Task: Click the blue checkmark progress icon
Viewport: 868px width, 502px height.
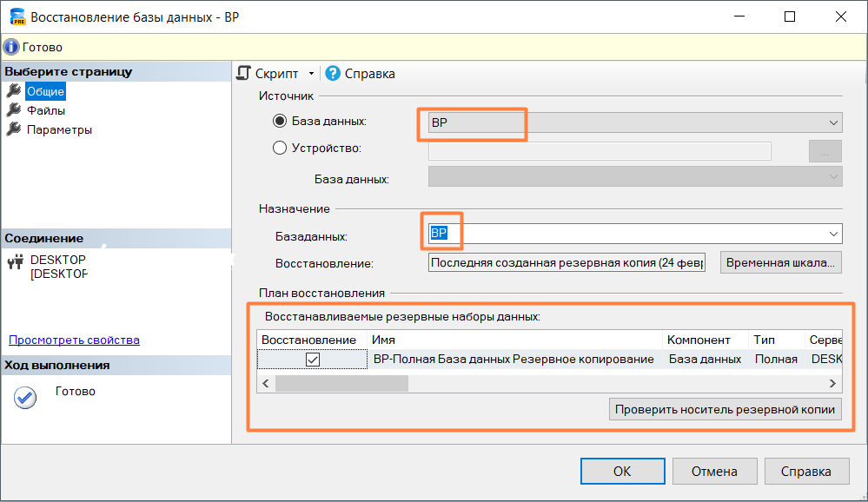Action: click(x=25, y=398)
